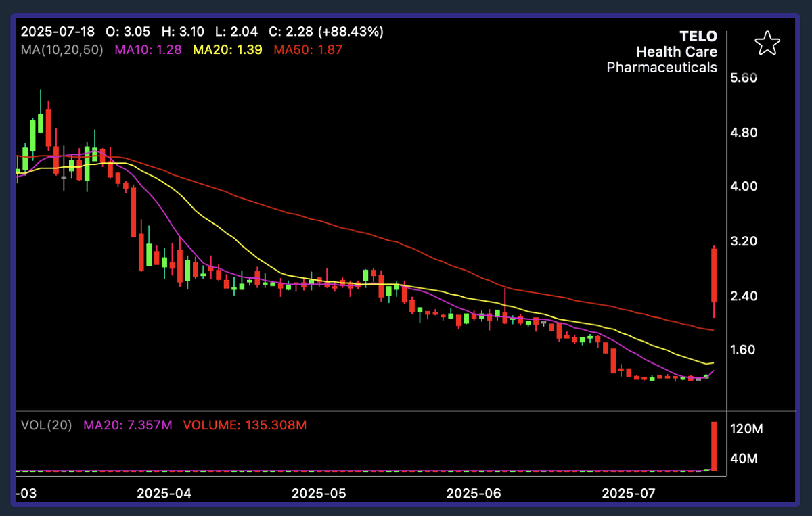Click the 4.80 price axis label

744,133
